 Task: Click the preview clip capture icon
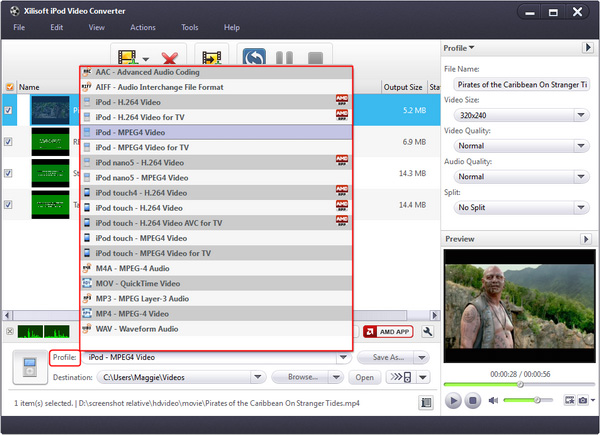pos(569,400)
